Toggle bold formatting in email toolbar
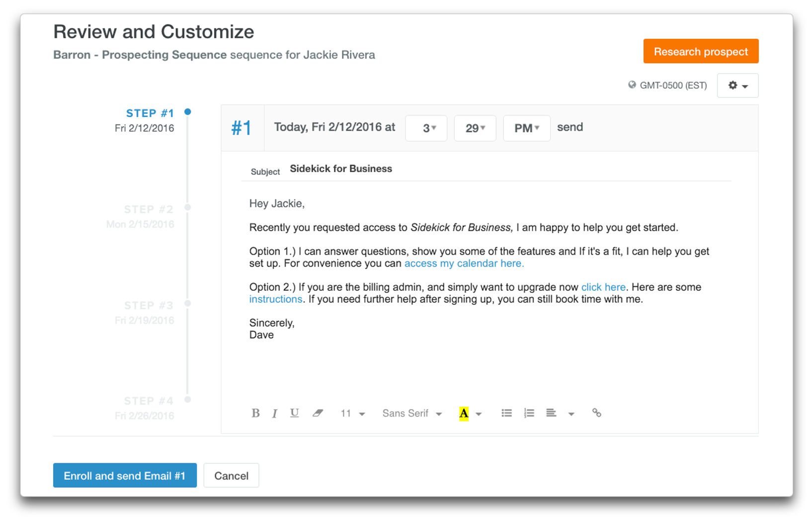The width and height of the screenshot is (812, 524). point(255,413)
